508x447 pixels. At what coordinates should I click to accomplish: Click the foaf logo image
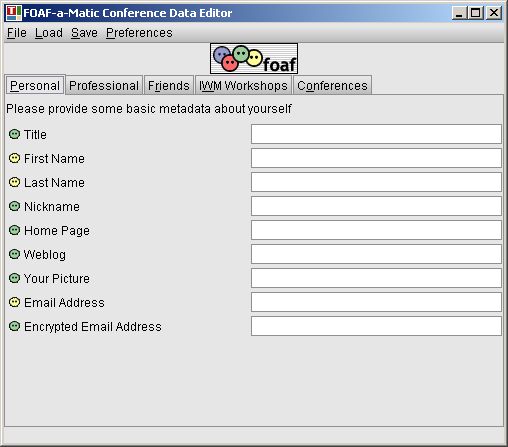pyautogui.click(x=254, y=59)
